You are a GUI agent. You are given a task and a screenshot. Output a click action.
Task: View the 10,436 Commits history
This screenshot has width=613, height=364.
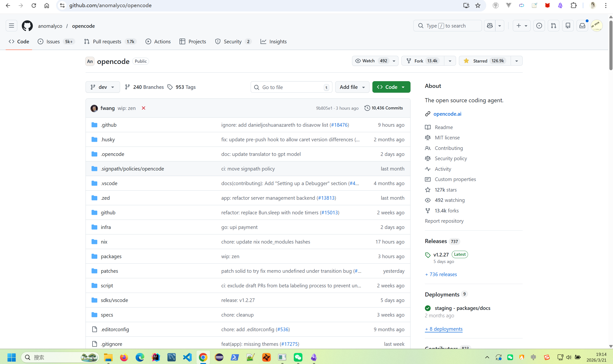tap(384, 108)
